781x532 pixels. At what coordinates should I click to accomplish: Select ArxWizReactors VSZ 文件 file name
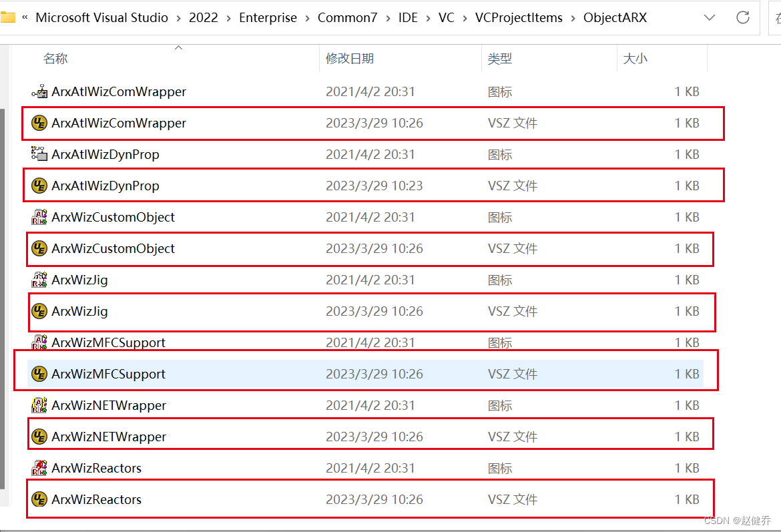click(x=97, y=499)
